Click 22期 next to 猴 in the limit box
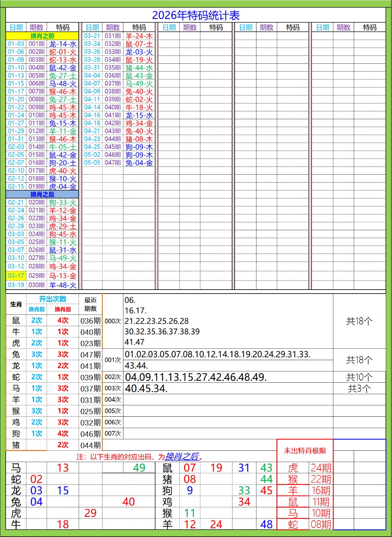The height and width of the screenshot is (537, 392). point(321,479)
